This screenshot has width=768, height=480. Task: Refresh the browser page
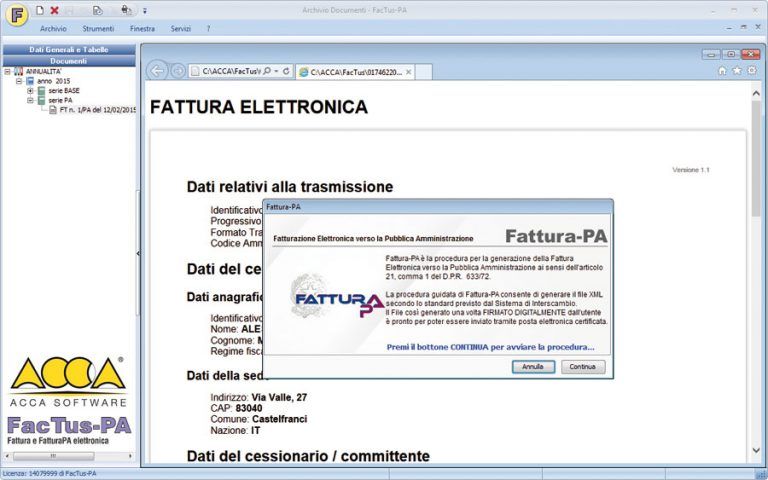coord(287,72)
